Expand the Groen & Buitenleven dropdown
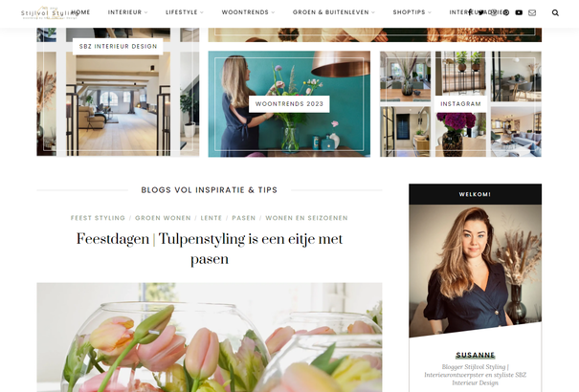The width and height of the screenshot is (579, 392). click(x=333, y=12)
